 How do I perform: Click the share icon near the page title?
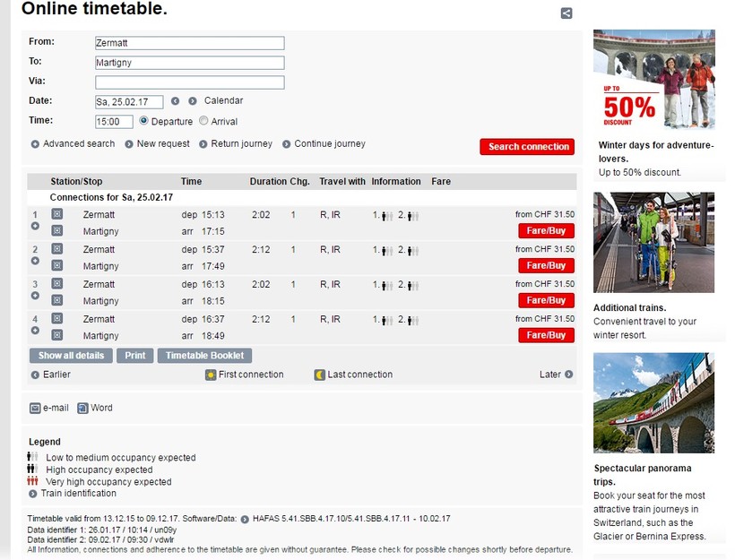click(x=566, y=13)
